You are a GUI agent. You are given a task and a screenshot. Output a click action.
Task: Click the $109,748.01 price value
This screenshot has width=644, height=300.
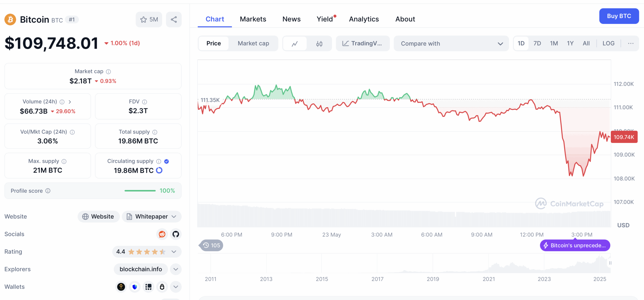pyautogui.click(x=51, y=43)
